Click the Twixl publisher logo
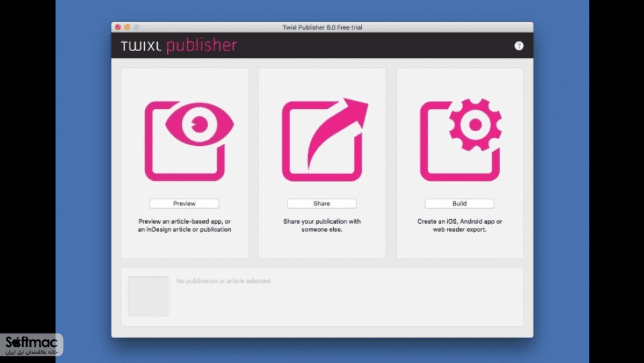The image size is (644, 363). click(x=179, y=46)
